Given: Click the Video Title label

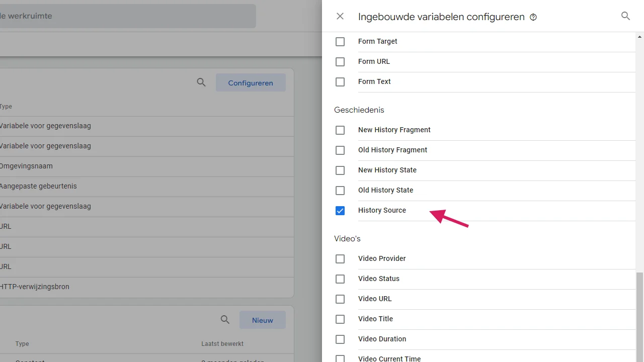Looking at the screenshot, I should point(375,319).
